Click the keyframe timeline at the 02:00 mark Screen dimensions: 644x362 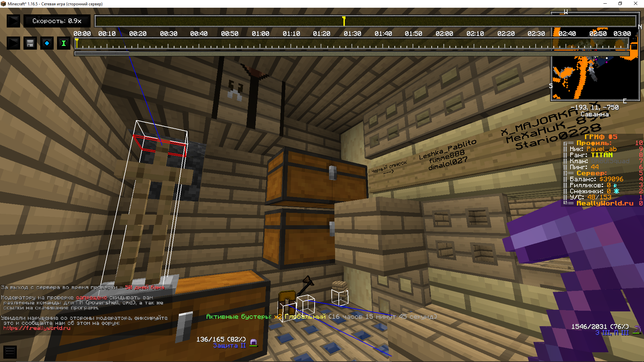click(444, 44)
